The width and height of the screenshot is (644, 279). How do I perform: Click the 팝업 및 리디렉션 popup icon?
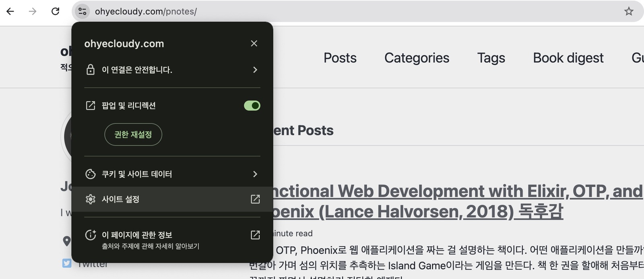[91, 105]
